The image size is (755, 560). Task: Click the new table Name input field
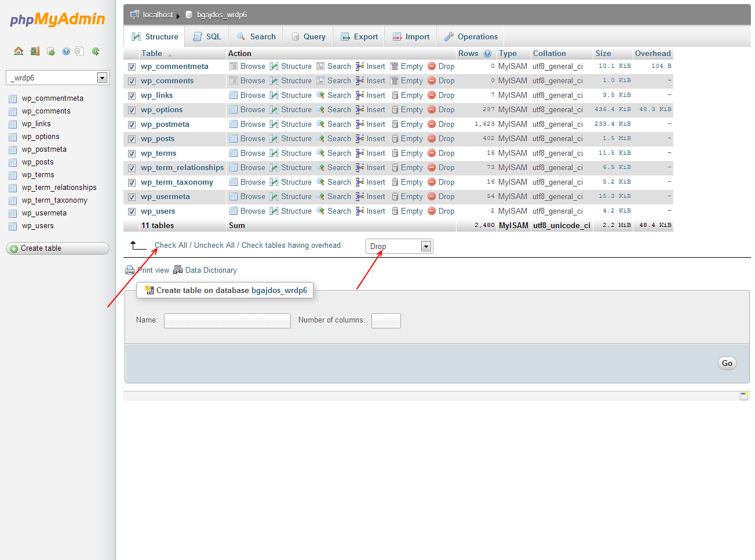(x=227, y=321)
